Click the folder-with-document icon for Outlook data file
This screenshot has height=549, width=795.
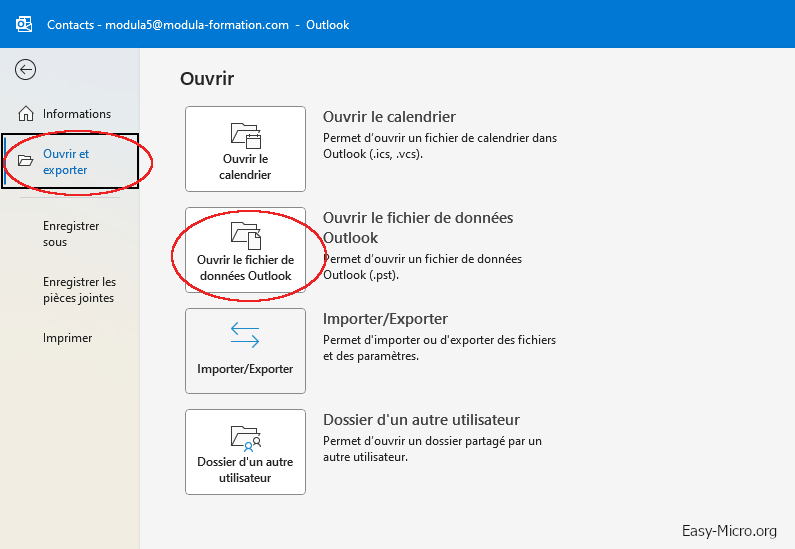(245, 236)
